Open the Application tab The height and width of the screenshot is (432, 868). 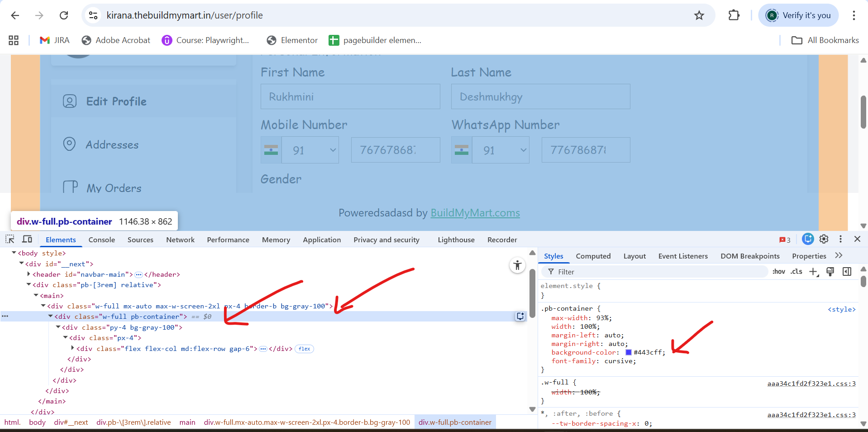pos(322,240)
